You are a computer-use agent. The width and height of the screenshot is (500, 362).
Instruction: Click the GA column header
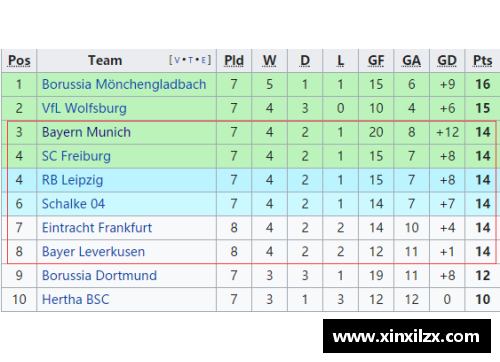[412, 61]
